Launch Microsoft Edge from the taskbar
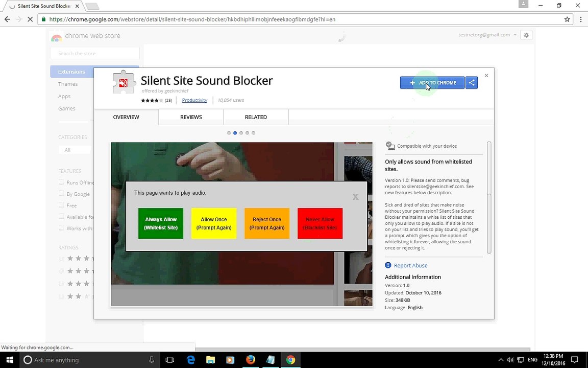This screenshot has height=368, width=588. [191, 360]
